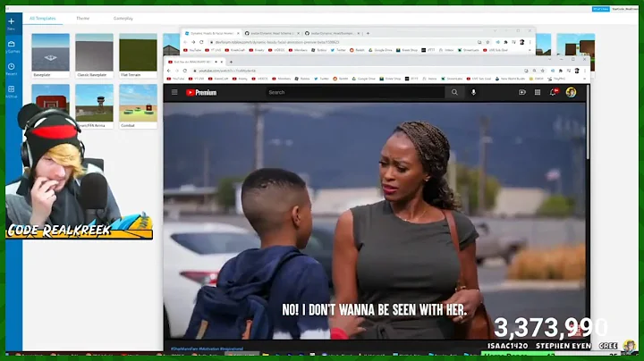Click the YouTube Premium logo
The image size is (644, 361).
[201, 93]
